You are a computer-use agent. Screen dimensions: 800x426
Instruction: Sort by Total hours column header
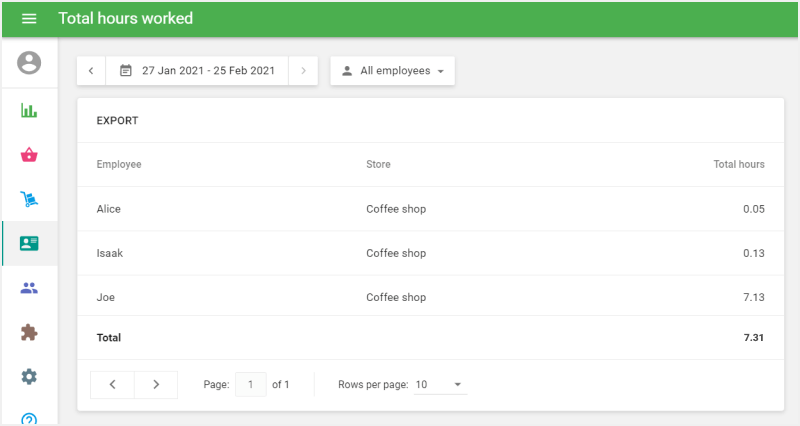739,164
